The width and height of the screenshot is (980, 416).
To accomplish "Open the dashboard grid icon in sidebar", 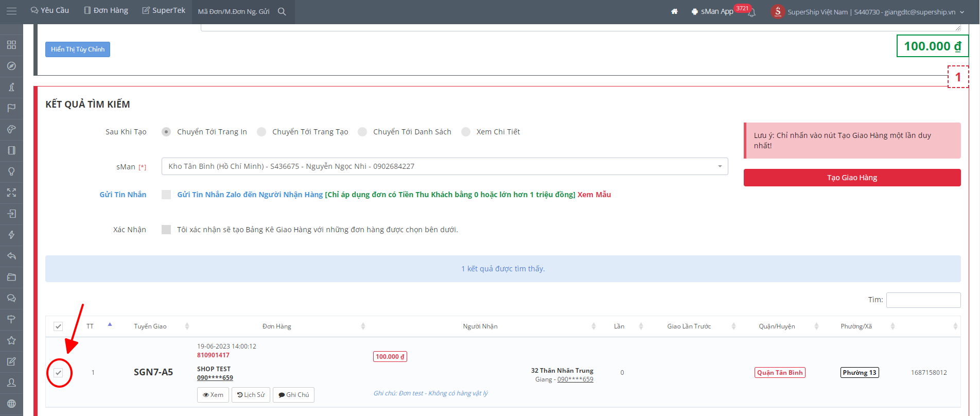I will pos(11,45).
